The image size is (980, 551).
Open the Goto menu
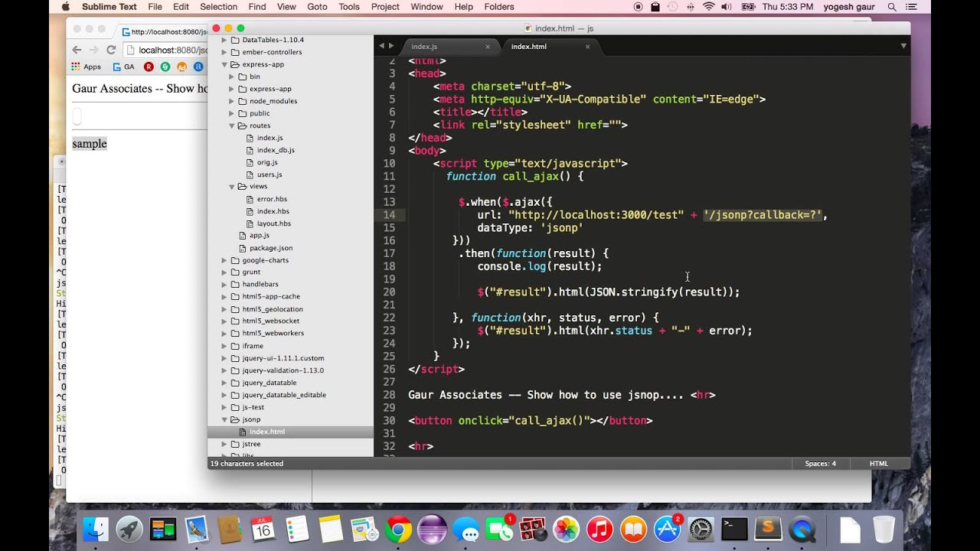point(317,7)
